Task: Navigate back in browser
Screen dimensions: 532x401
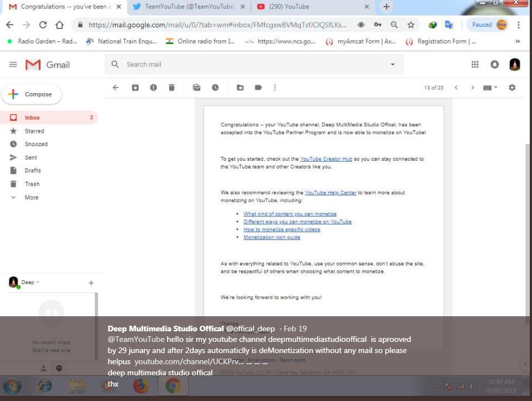Action: point(10,25)
